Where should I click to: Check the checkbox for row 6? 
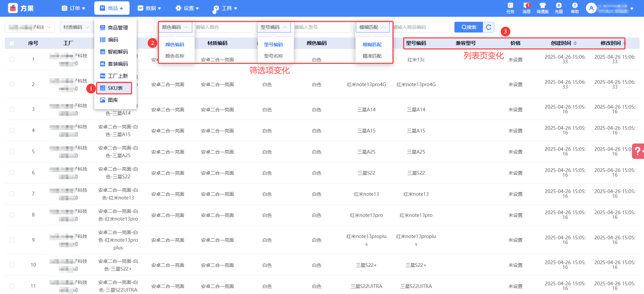pyautogui.click(x=12, y=173)
